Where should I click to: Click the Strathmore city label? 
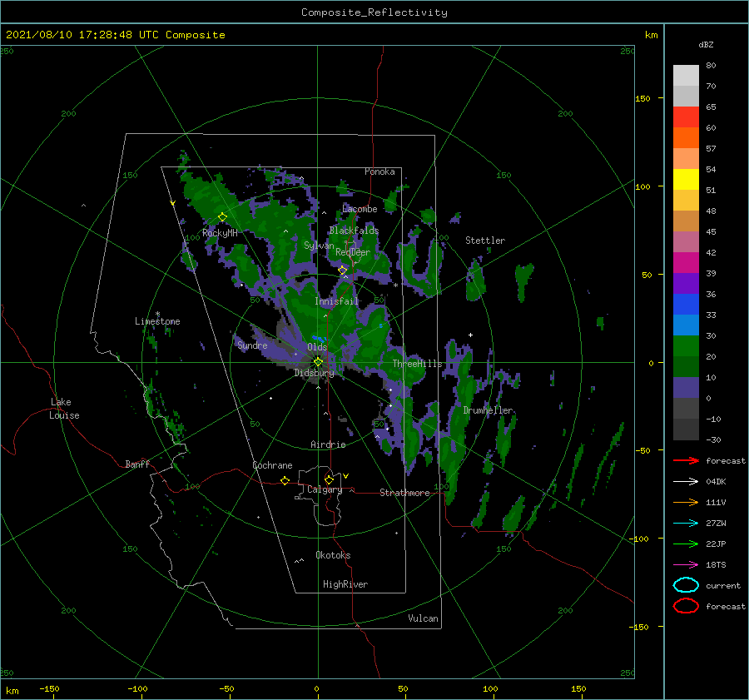[404, 493]
